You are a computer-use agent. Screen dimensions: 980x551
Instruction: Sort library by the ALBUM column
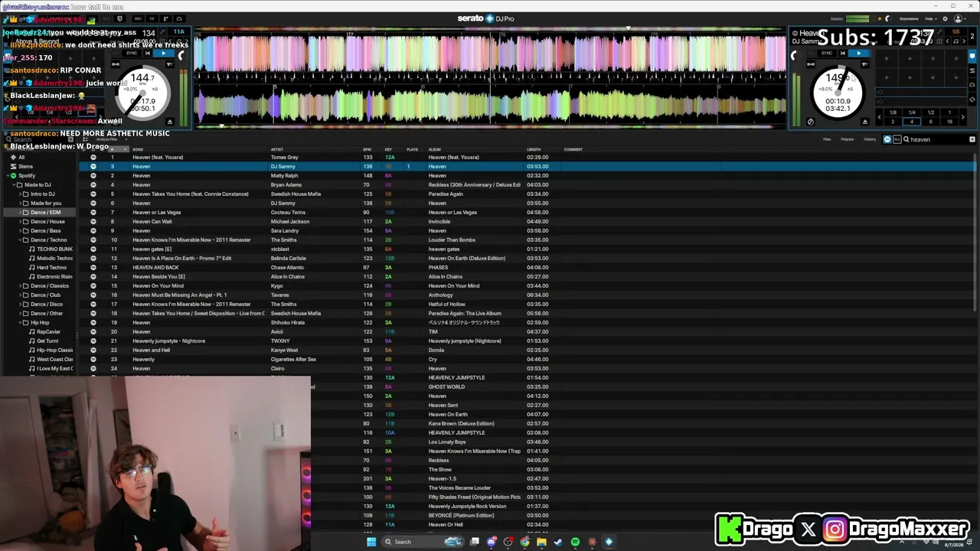click(435, 149)
